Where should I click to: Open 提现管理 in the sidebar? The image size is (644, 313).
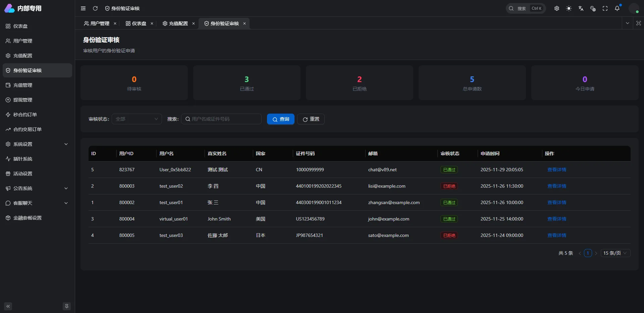[x=23, y=100]
